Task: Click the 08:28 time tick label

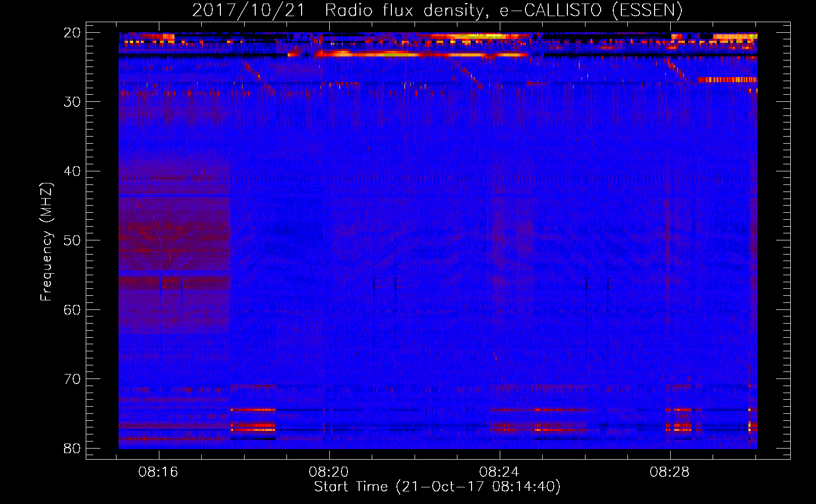Action: 670,472
